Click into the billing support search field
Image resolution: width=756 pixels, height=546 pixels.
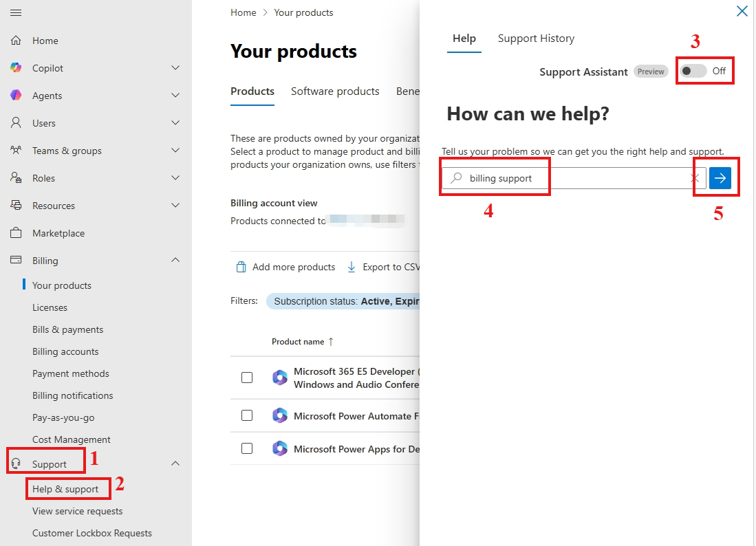[x=574, y=178]
